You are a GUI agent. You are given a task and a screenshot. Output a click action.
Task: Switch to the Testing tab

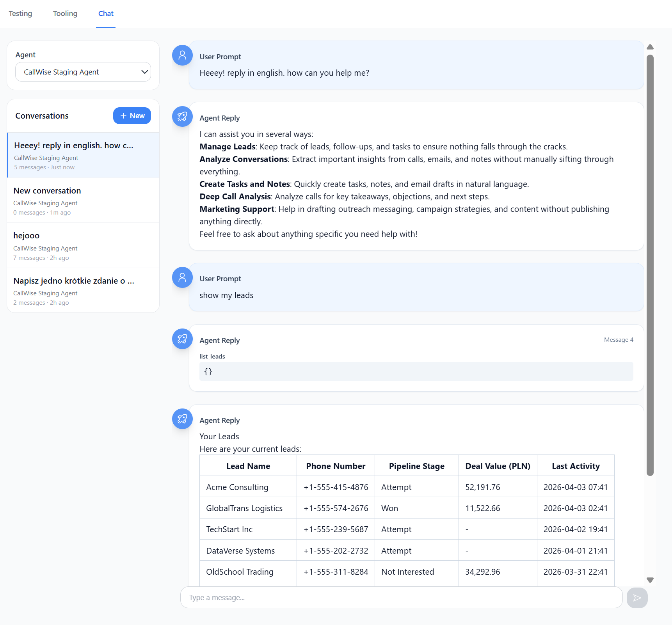coord(20,13)
